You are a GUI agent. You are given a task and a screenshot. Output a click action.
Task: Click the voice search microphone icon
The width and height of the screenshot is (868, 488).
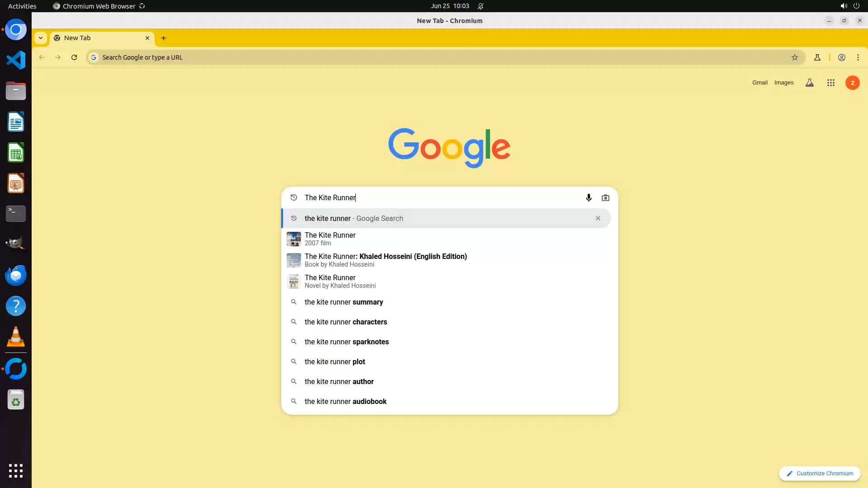tap(589, 197)
